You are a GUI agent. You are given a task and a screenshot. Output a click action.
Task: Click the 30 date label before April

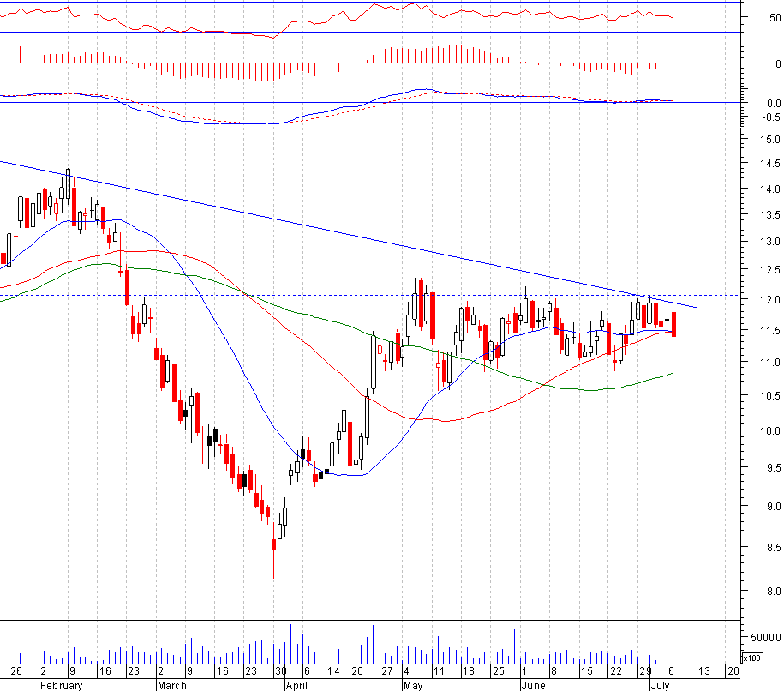[280, 671]
